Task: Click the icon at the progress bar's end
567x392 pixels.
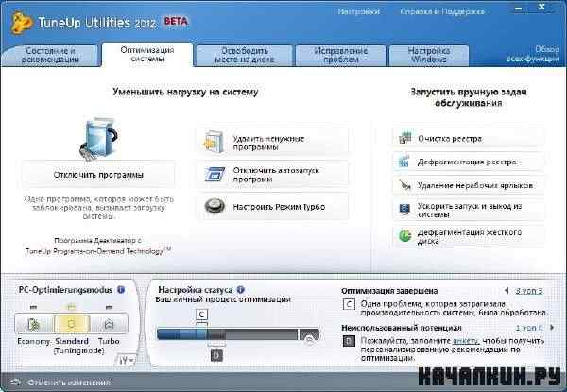Action: coord(310,338)
